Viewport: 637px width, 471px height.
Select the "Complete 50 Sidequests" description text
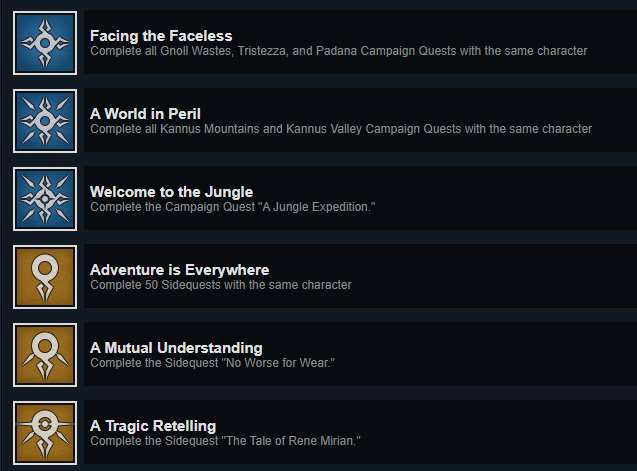[220, 285]
